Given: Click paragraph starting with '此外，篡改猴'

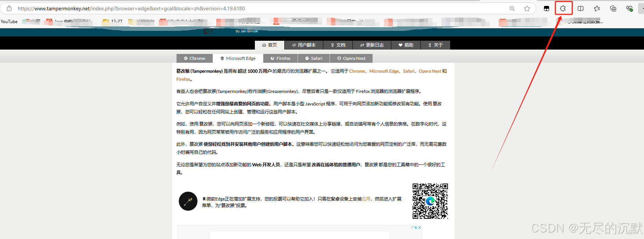Looking at the screenshot, I should (x=311, y=148).
